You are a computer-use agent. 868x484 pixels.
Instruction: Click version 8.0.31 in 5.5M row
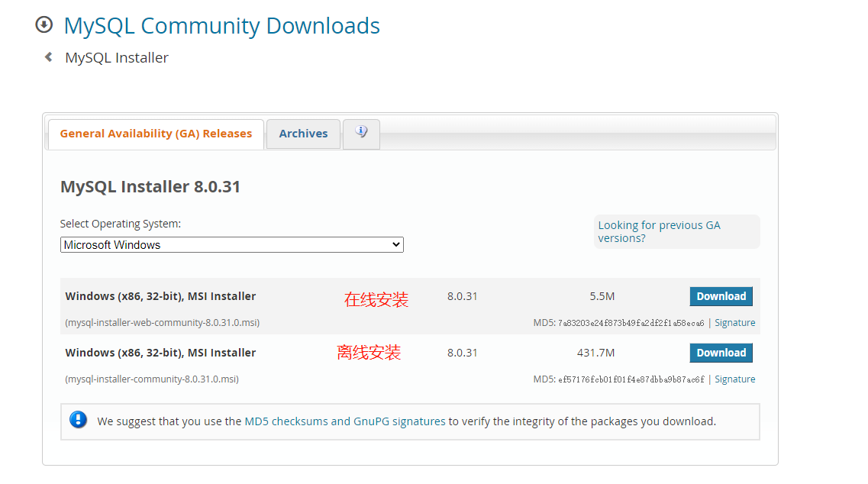coord(462,296)
